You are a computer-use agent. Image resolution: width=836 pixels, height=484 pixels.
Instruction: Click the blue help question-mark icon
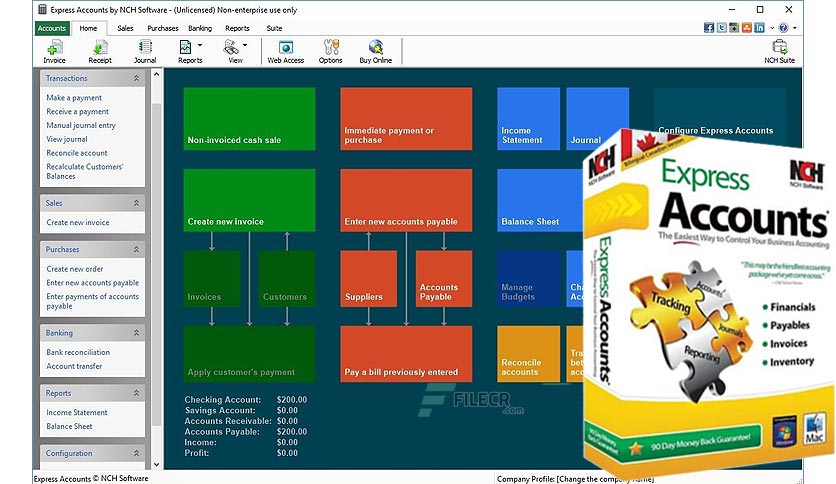783,28
